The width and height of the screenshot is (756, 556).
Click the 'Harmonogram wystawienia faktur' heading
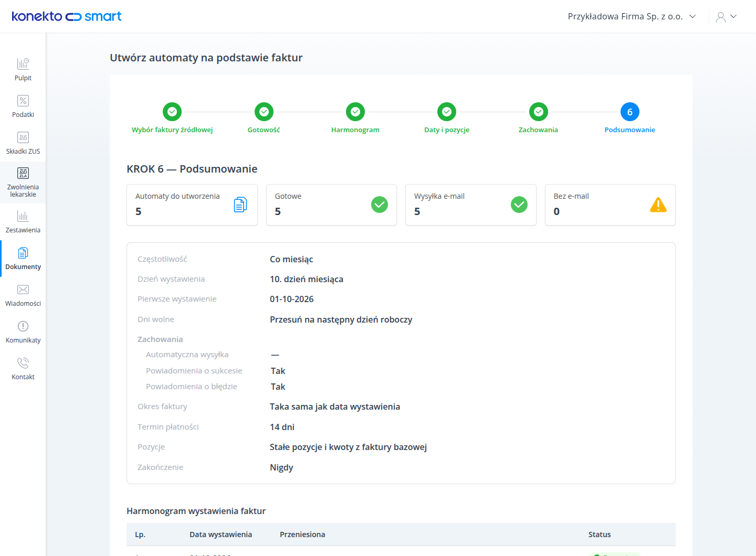click(196, 511)
